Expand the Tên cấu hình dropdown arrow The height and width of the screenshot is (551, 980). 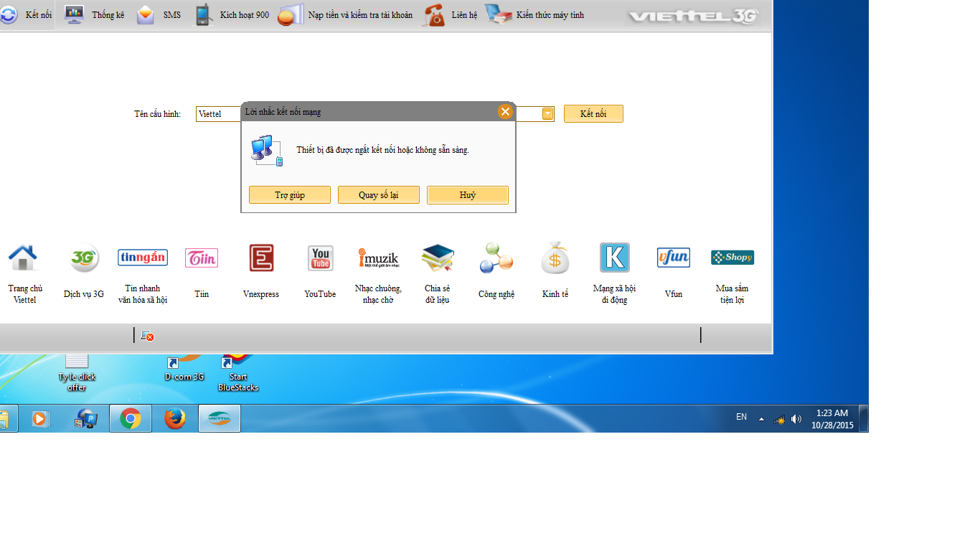pyautogui.click(x=547, y=113)
